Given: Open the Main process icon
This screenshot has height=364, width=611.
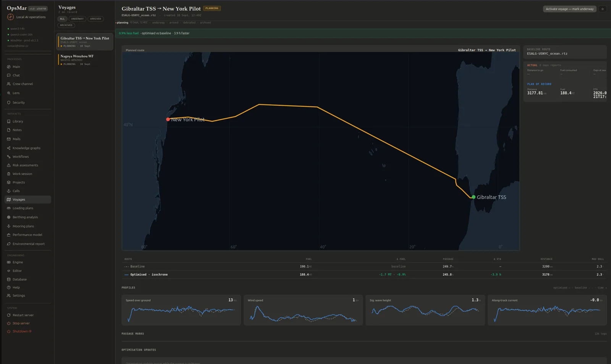Looking at the screenshot, I should tap(9, 67).
